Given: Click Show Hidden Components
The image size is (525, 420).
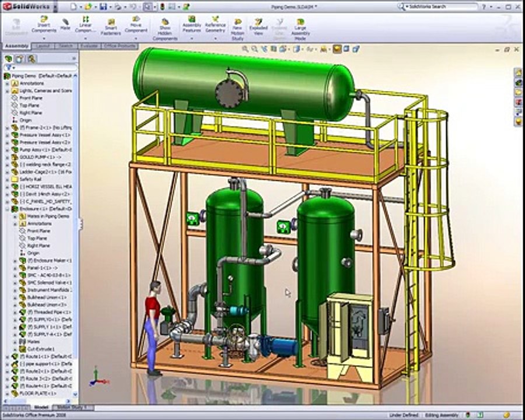Looking at the screenshot, I should (x=165, y=29).
